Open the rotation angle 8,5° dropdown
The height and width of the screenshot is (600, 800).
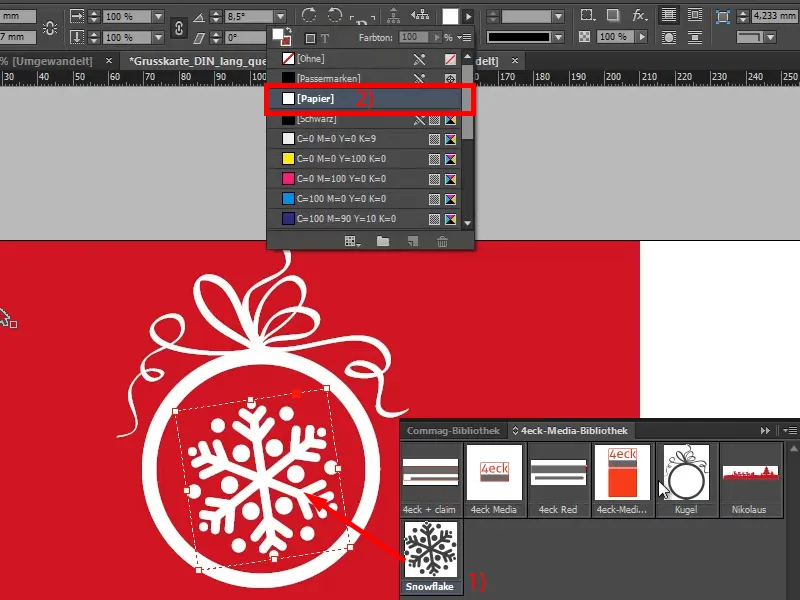[x=280, y=16]
